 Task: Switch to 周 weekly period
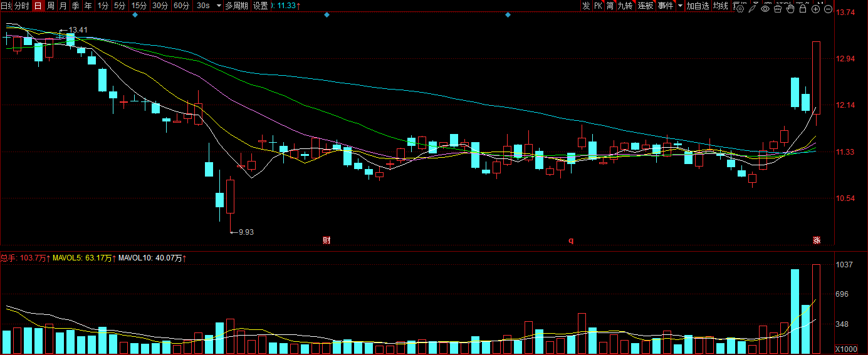coord(51,6)
